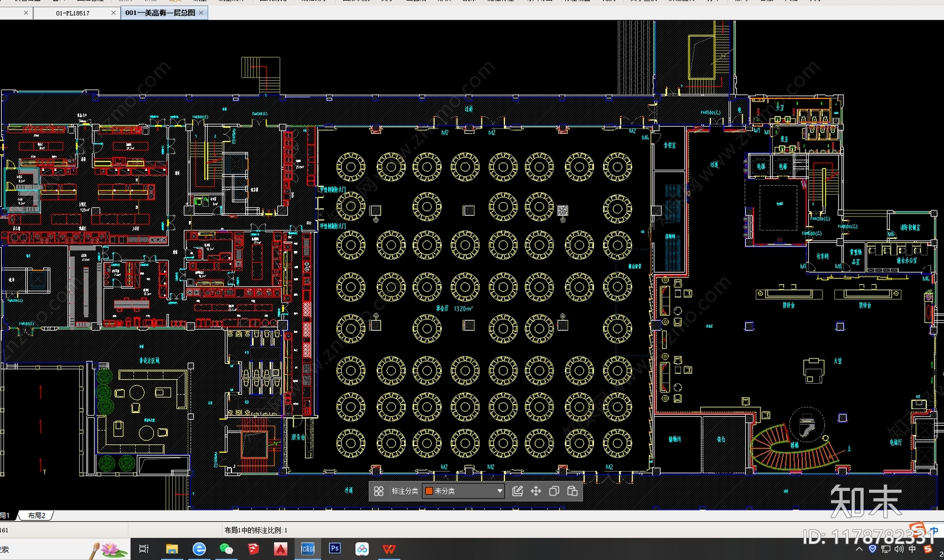Click the 标注分类 label
The image size is (944, 560).
[405, 491]
